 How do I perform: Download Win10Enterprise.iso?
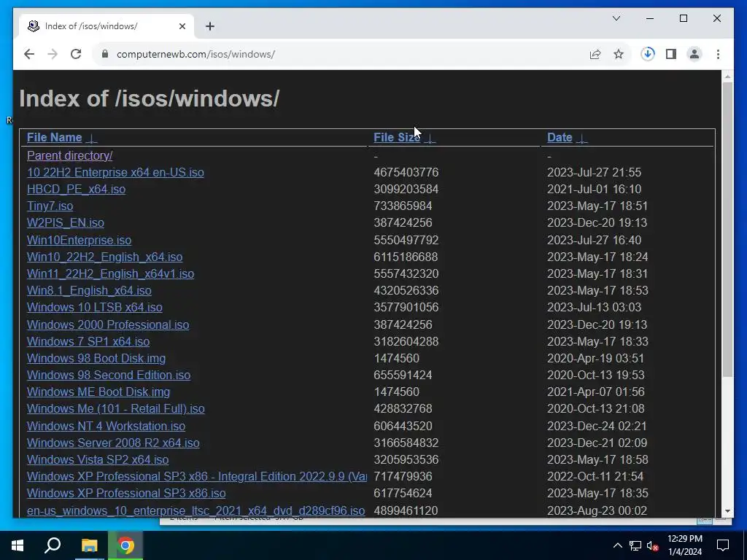click(79, 240)
